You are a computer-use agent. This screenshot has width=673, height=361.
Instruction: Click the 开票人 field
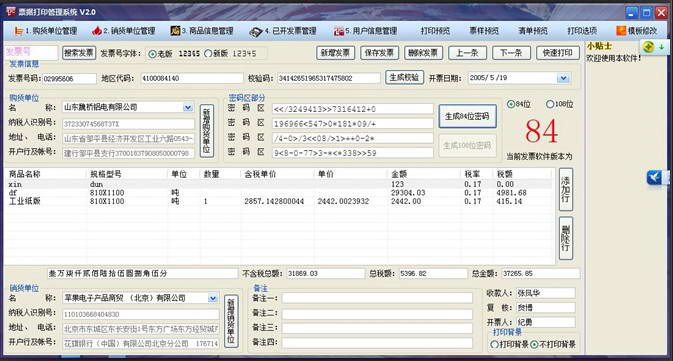[546, 322]
